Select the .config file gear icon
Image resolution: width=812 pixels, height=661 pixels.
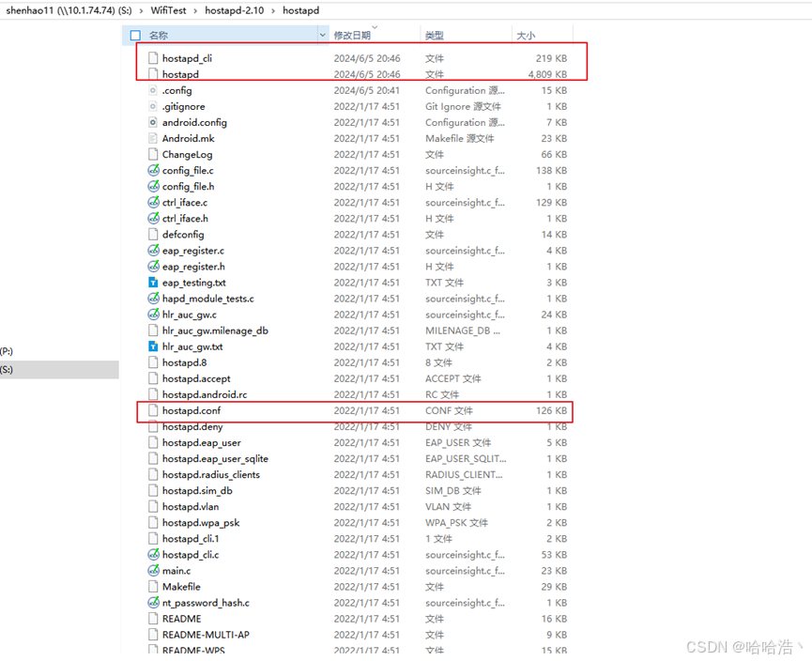(153, 90)
